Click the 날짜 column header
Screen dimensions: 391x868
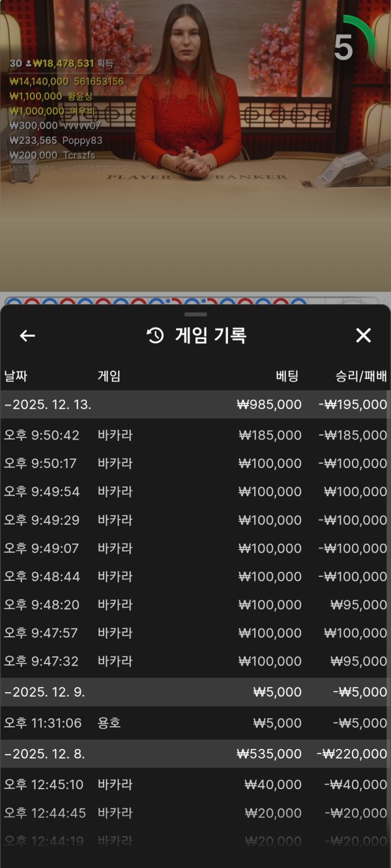tap(16, 376)
